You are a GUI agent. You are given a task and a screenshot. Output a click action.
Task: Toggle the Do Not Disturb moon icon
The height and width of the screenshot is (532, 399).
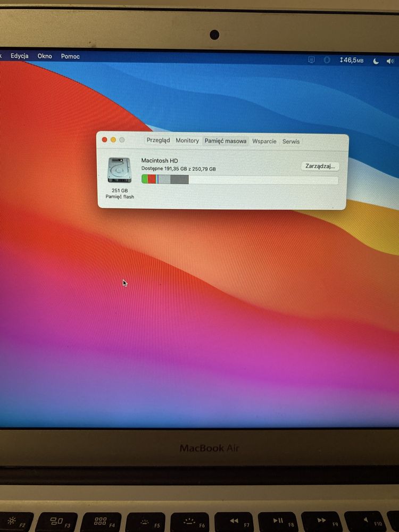376,61
